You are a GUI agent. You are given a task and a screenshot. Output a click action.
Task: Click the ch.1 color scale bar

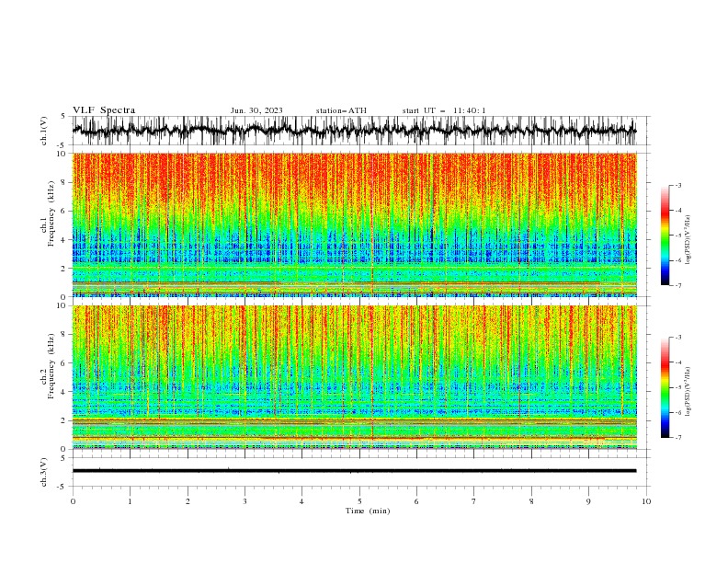point(665,236)
